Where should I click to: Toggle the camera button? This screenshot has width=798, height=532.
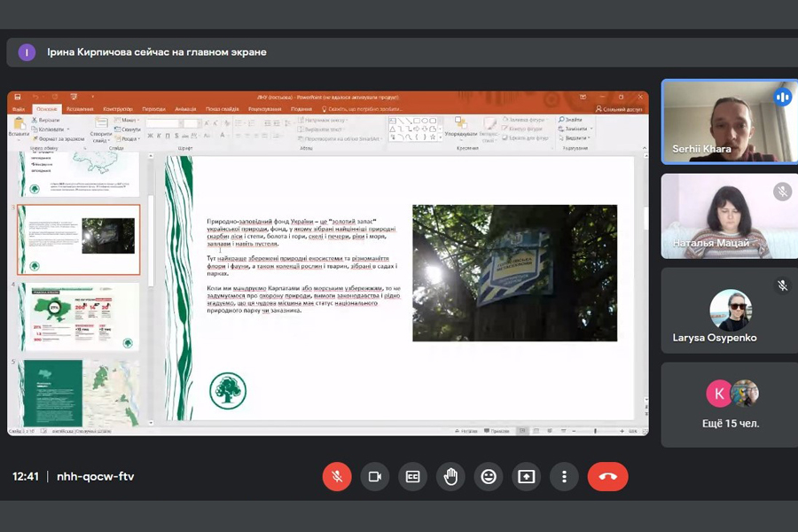375,477
